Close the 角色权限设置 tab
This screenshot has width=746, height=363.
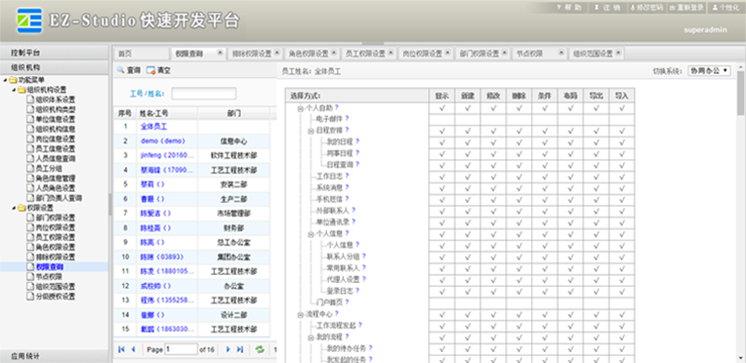(334, 53)
